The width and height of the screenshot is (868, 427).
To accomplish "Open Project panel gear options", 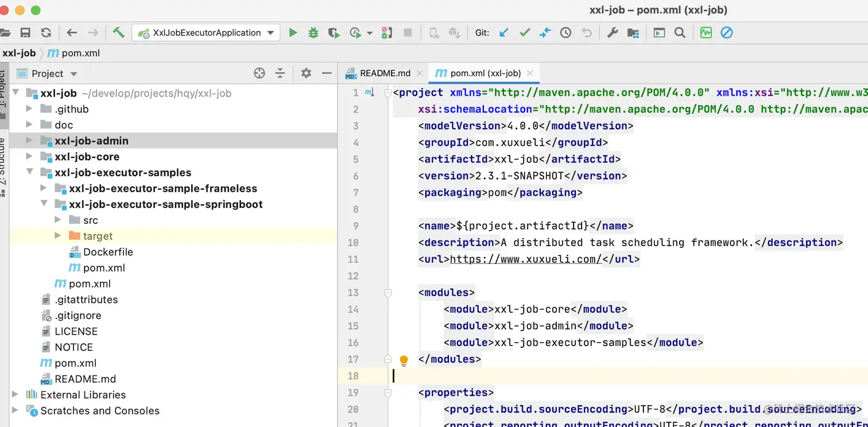I will click(x=306, y=73).
